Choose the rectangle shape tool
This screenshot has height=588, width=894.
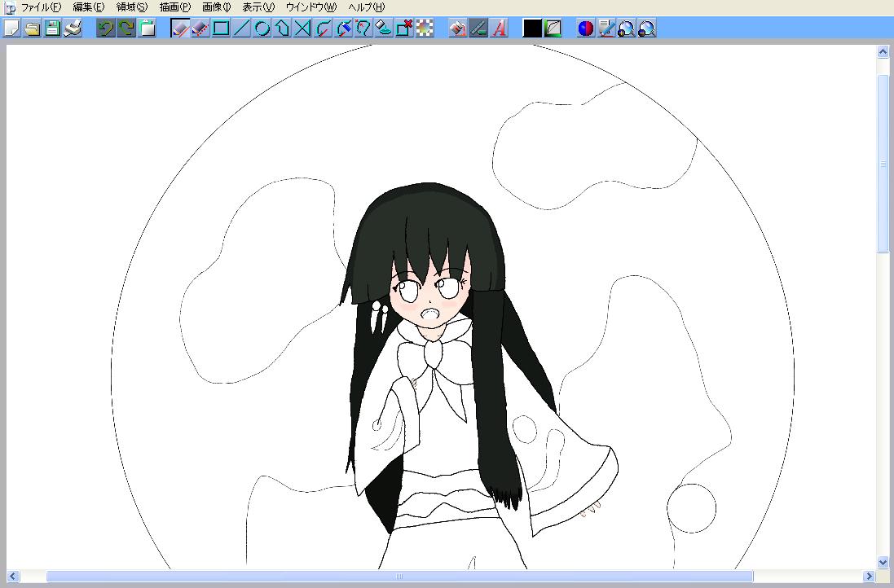(x=221, y=28)
